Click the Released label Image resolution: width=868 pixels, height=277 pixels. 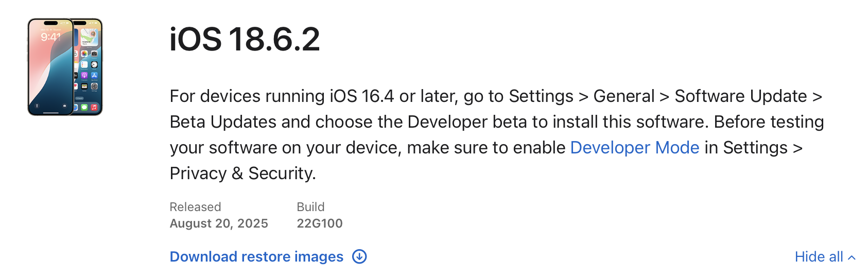point(195,207)
